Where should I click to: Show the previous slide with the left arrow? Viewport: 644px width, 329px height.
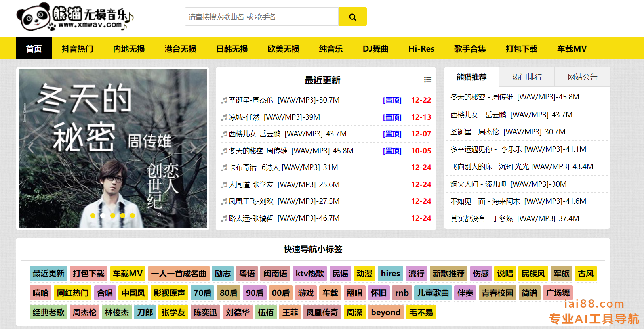(x=32, y=148)
